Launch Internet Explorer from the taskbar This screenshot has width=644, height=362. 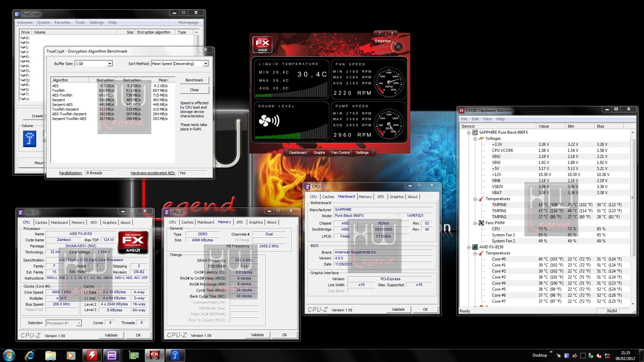tap(30, 355)
